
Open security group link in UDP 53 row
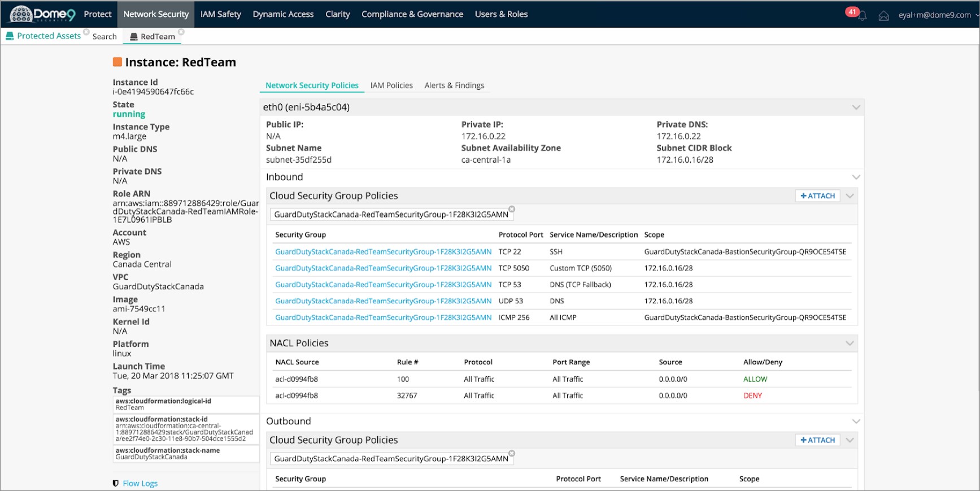tap(383, 301)
